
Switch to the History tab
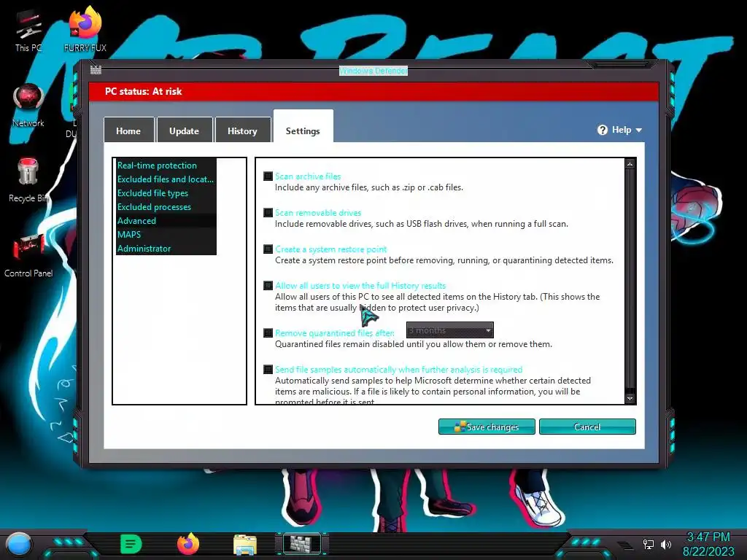click(242, 131)
